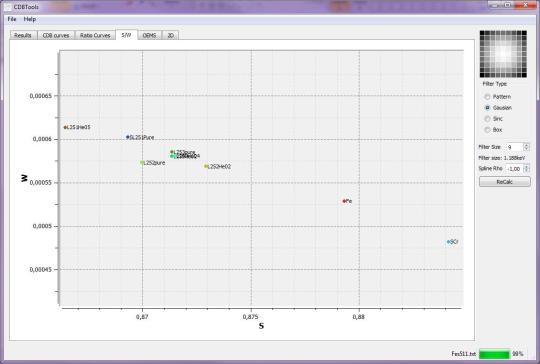Click the W axis title

24,178
